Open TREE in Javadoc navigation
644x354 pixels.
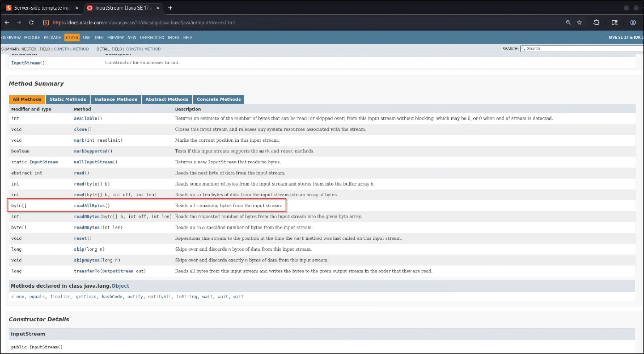coord(99,38)
